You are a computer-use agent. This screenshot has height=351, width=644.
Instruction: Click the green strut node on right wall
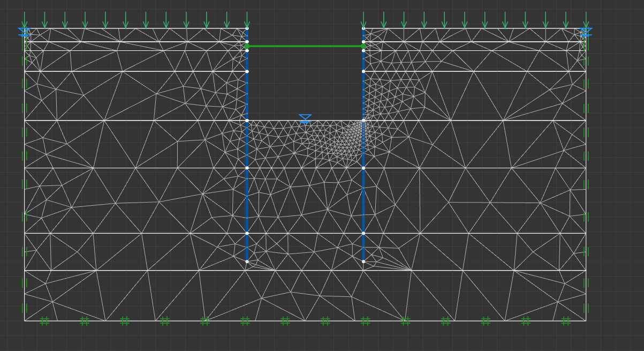pyautogui.click(x=363, y=46)
